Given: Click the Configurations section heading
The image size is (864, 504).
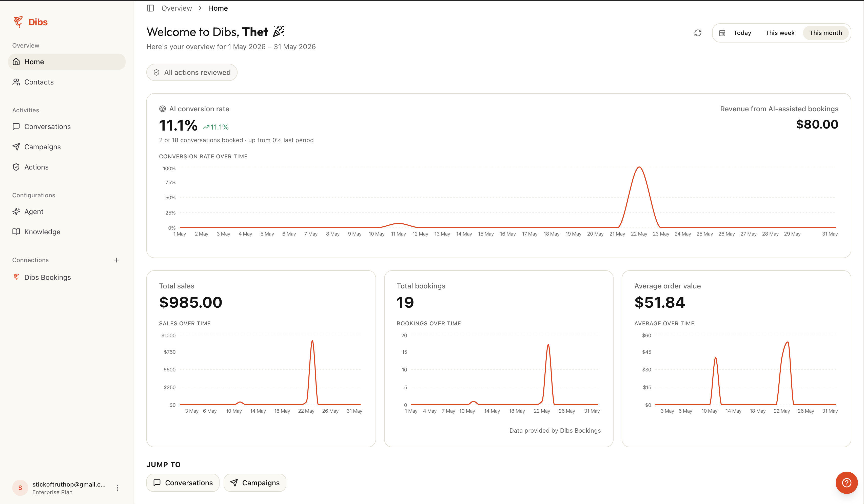Looking at the screenshot, I should [x=34, y=195].
